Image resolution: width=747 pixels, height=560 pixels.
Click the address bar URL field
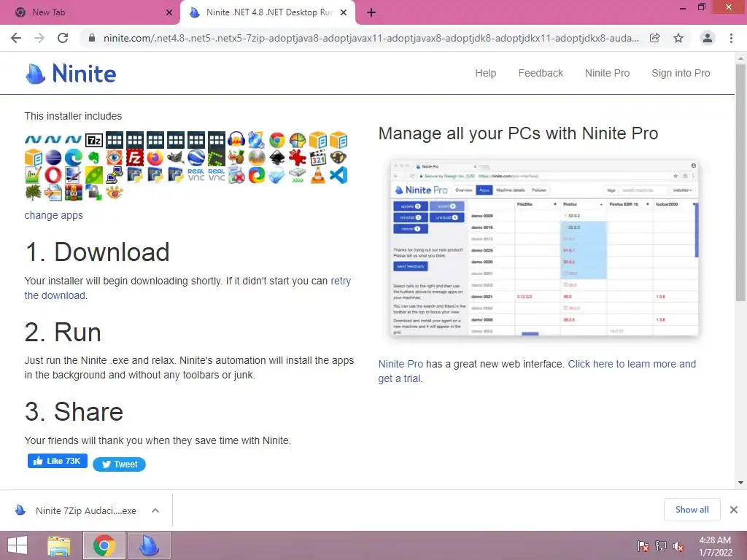click(x=371, y=38)
